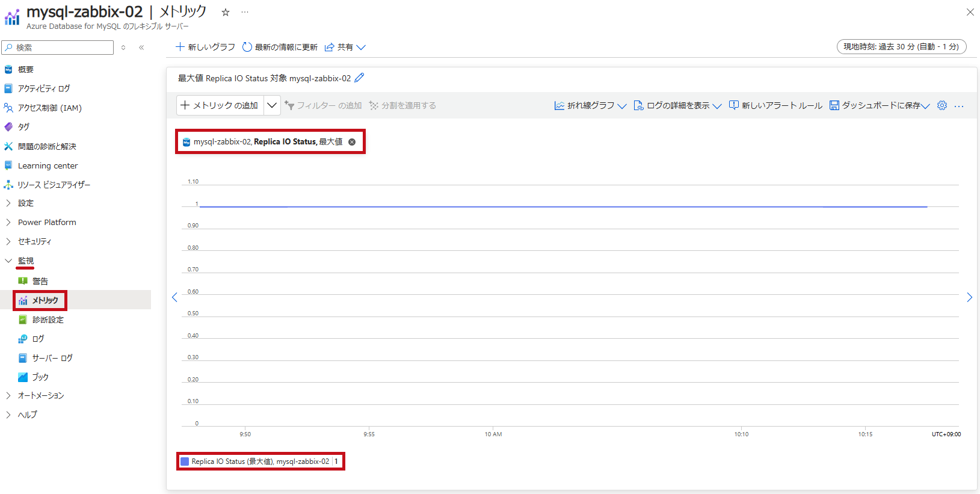Add a metric (メトリックの追加)
Viewport: 980px width, 494px height.
(220, 105)
